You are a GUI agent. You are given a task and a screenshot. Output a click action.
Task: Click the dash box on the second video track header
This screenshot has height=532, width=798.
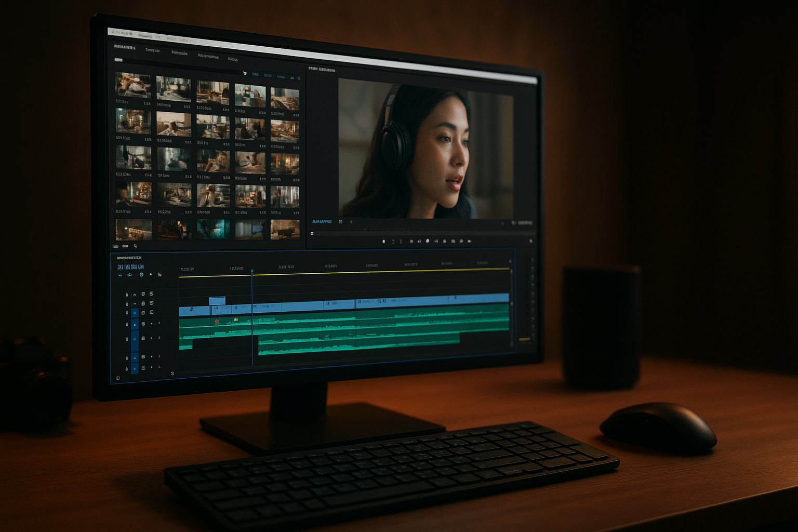point(135,304)
